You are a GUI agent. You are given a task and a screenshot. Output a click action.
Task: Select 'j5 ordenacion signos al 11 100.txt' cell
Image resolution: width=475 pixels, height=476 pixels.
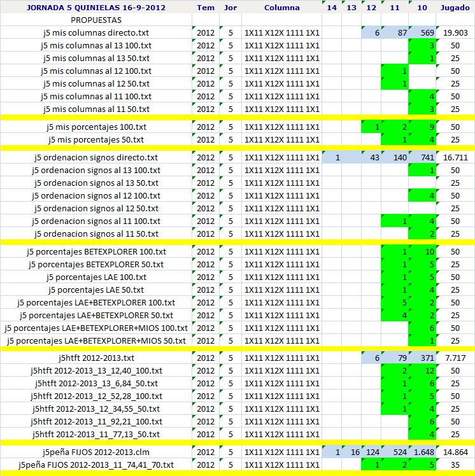click(96, 221)
